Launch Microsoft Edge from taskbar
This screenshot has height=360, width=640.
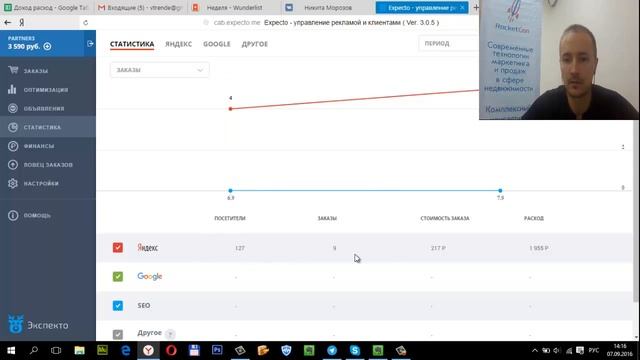[x=125, y=350]
